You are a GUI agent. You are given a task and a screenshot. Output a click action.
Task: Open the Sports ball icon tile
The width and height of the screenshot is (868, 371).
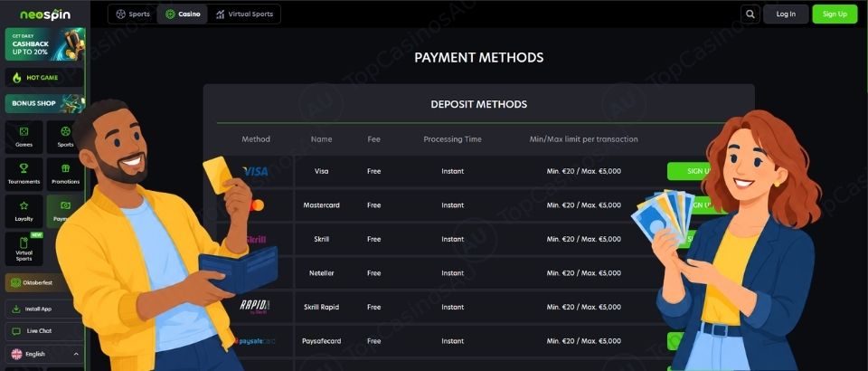point(65,137)
